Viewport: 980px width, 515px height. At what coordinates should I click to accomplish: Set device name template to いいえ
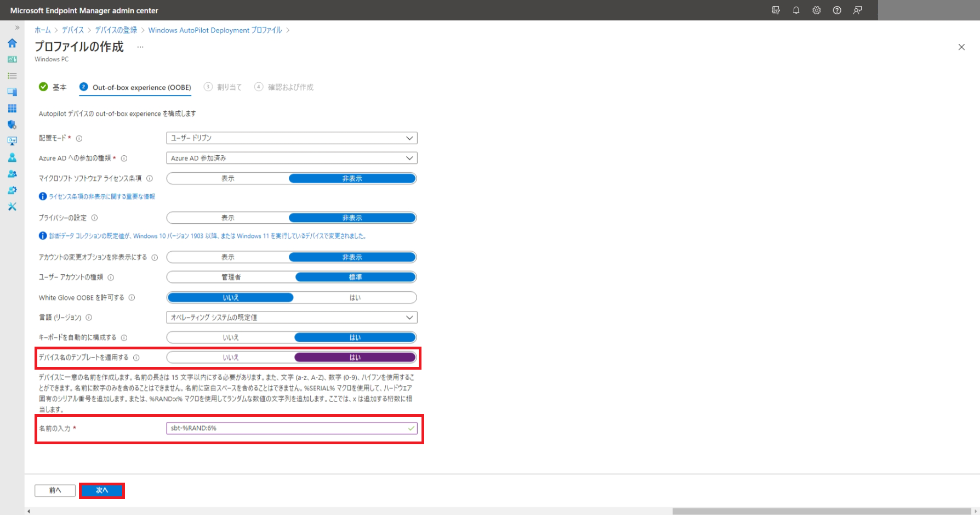pos(231,357)
